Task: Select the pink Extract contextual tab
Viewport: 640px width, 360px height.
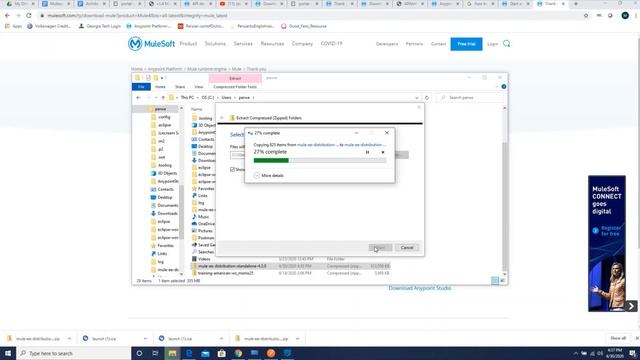Action: coord(235,78)
